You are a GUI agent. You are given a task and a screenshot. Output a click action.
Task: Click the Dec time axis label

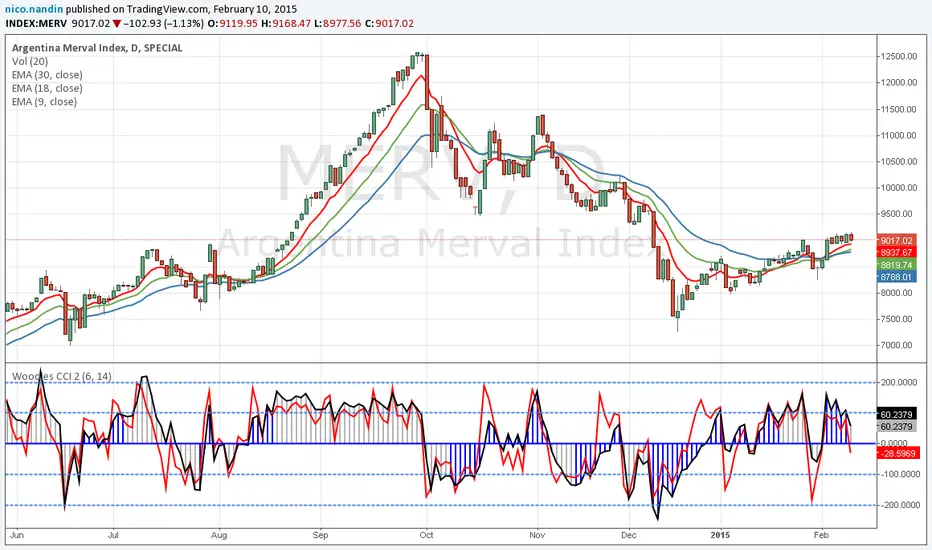629,535
